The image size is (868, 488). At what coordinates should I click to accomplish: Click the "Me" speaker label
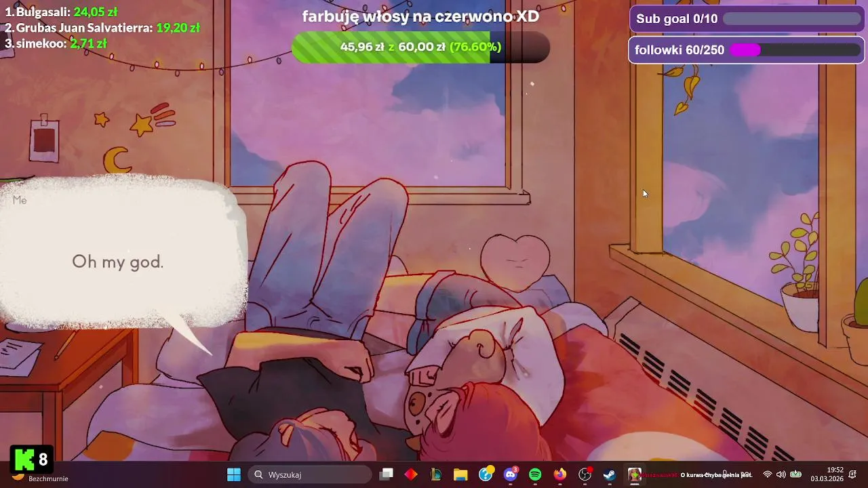[20, 200]
